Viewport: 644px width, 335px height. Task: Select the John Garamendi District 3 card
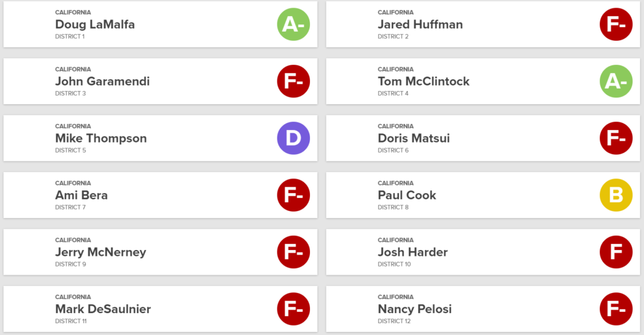tap(160, 81)
